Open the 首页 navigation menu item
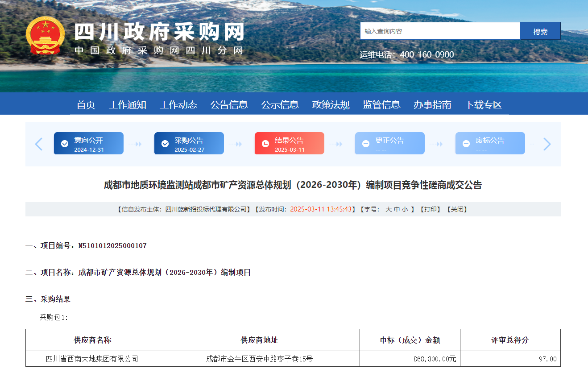The image size is (588, 373). [x=86, y=105]
